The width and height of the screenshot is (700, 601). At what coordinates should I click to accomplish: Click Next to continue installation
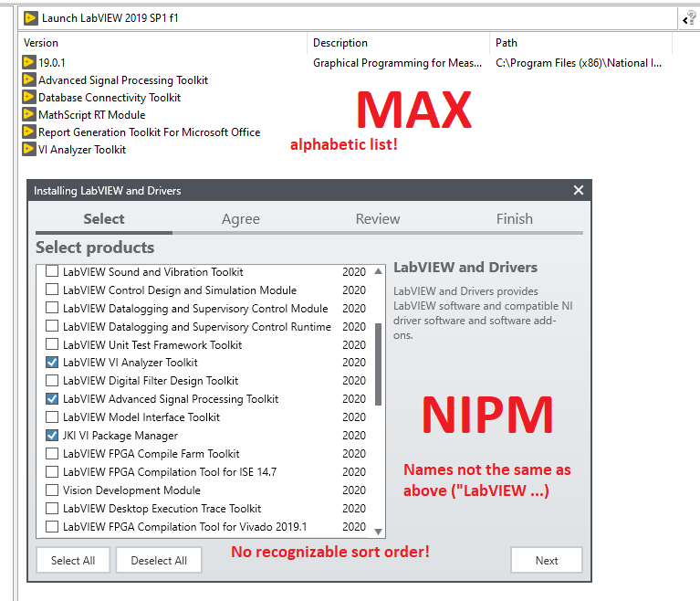[x=547, y=560]
